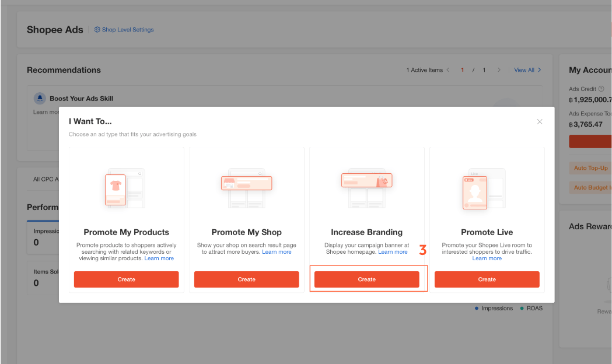The width and height of the screenshot is (612, 364).
Task: Create a Promote Live ad
Action: [487, 279]
